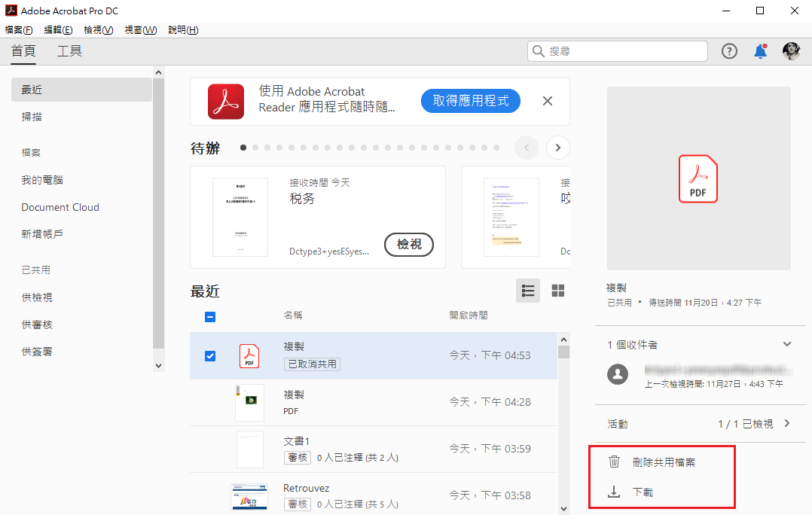Click the 名稱 column header
Image resolution: width=812 pixels, height=515 pixels.
(293, 315)
